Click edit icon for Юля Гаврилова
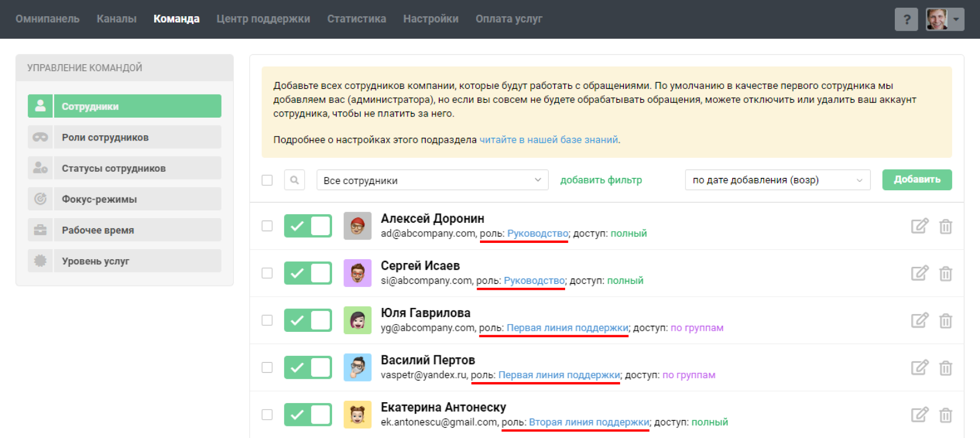Viewport: 980px width, 438px height. (x=919, y=320)
